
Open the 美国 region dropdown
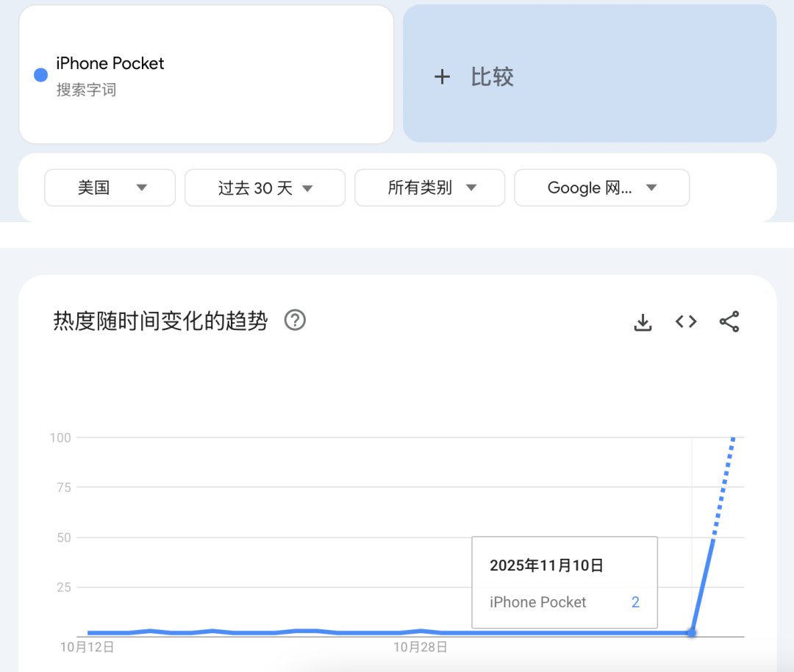[110, 187]
